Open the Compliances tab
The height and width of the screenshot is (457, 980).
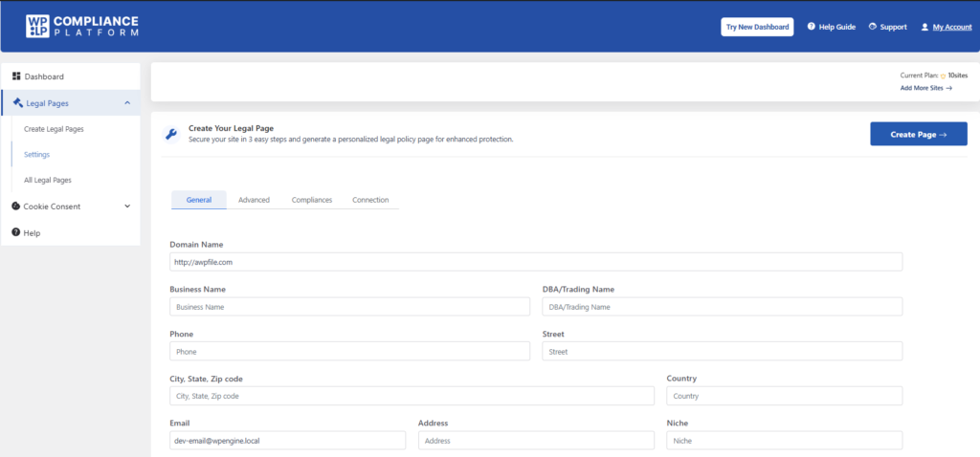tap(312, 200)
